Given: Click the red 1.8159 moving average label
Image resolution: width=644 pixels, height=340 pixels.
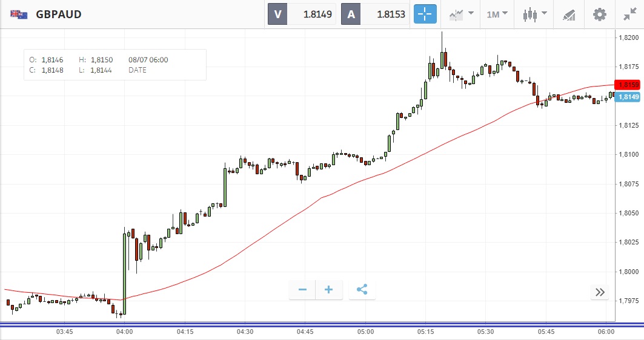Looking at the screenshot, I should (628, 85).
